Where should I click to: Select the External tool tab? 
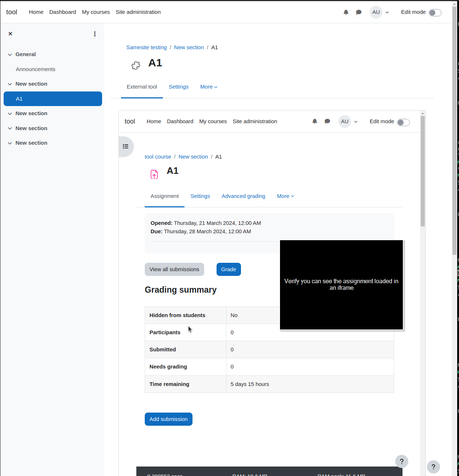click(142, 87)
